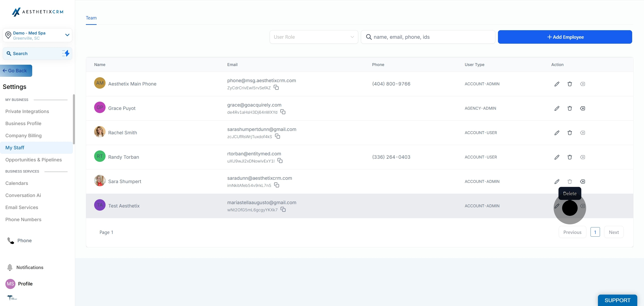Click trash icon for Aesthetix Main Phone
The image size is (644, 306).
click(x=570, y=84)
